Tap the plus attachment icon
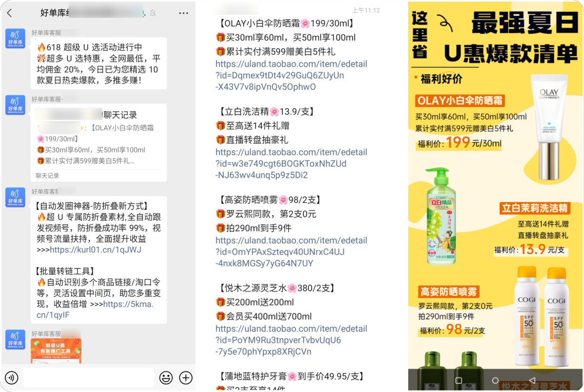The image size is (584, 392). click(x=186, y=378)
